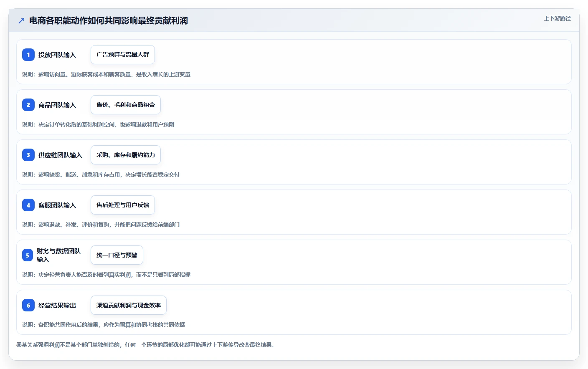Viewport: 588px width, 369px height.
Task: Click the description about 影响访问量、边际获客成本
Action: [x=106, y=74]
